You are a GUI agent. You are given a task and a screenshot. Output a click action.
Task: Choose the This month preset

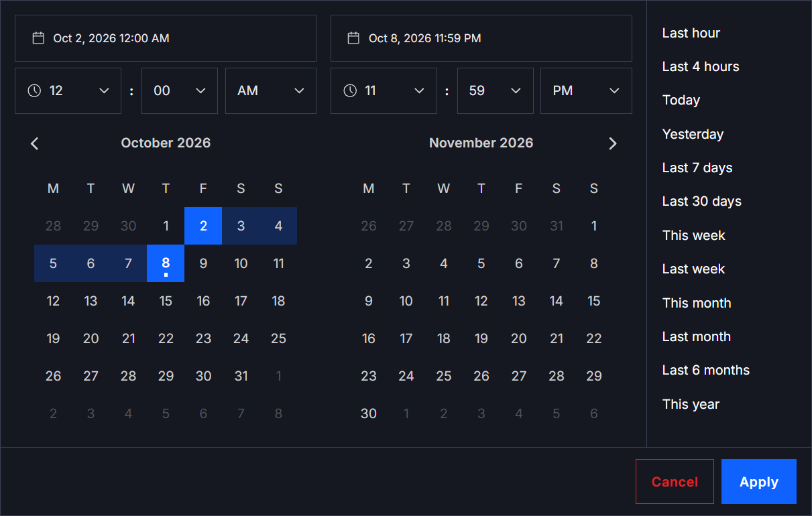click(697, 303)
